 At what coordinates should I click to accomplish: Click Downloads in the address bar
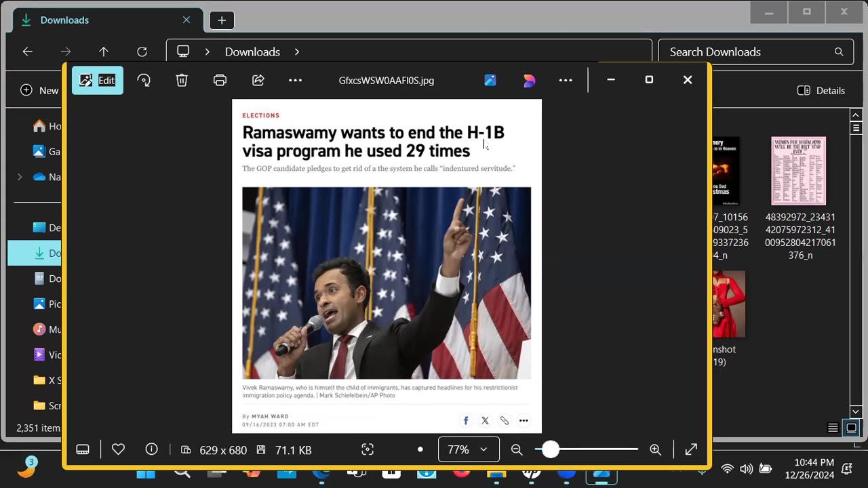252,52
